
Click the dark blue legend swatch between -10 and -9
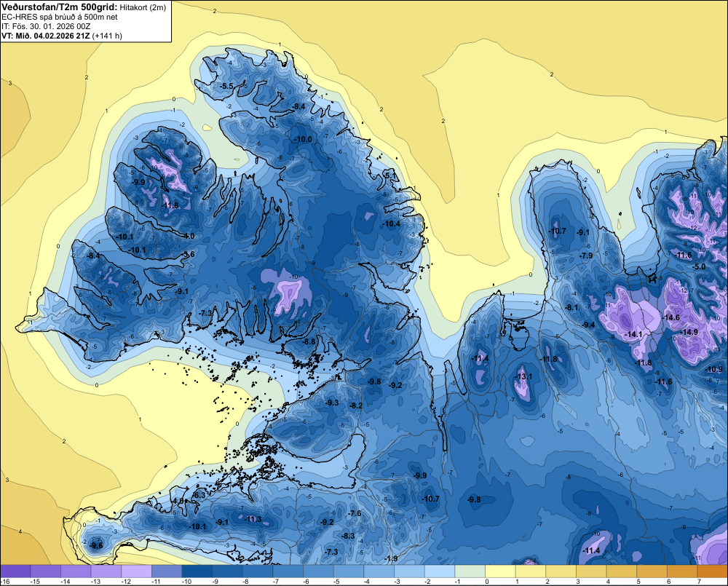(x=197, y=571)
